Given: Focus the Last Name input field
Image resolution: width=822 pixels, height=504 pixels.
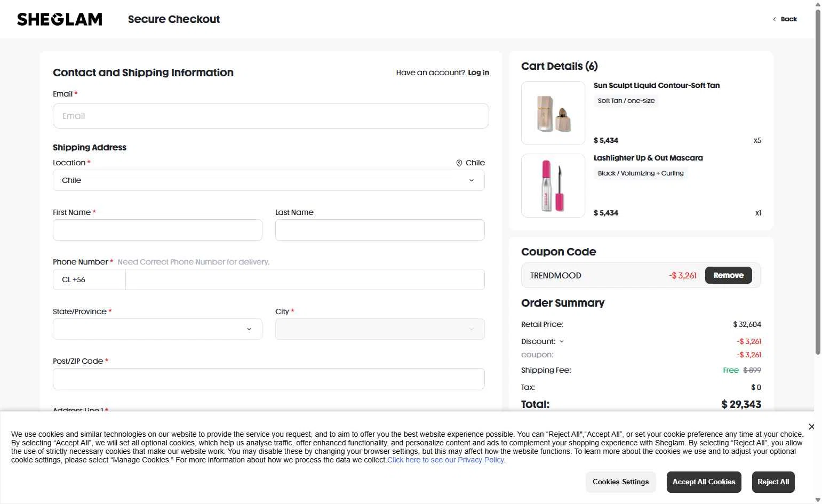Looking at the screenshot, I should click(380, 230).
